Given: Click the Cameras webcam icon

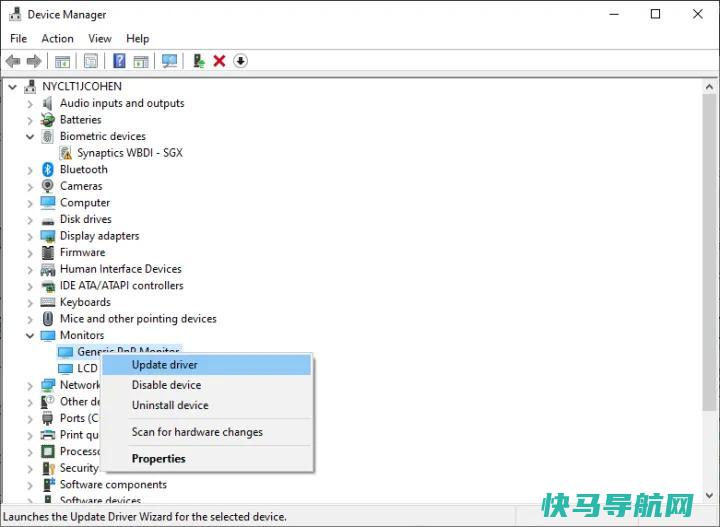Looking at the screenshot, I should coord(47,186).
